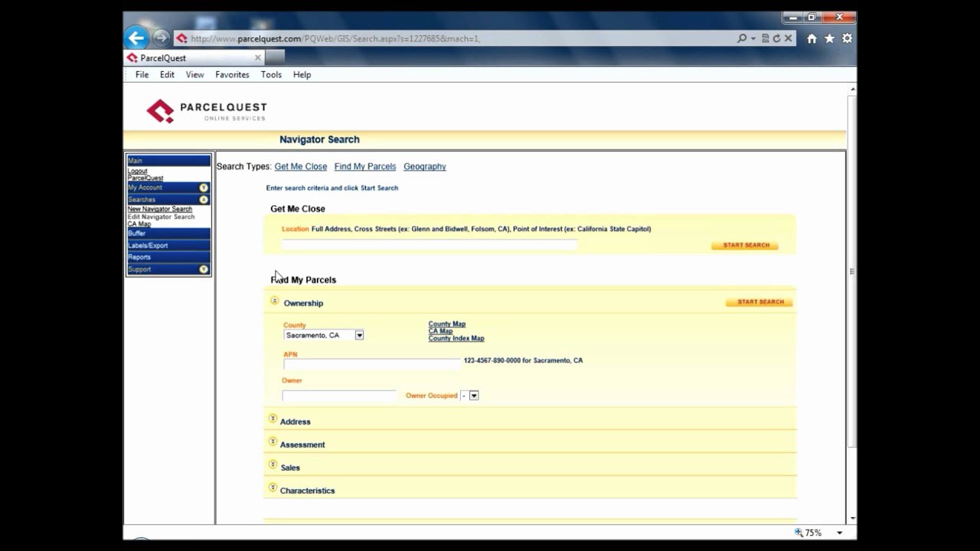Open the File menu
The height and width of the screenshot is (551, 980).
(x=142, y=75)
